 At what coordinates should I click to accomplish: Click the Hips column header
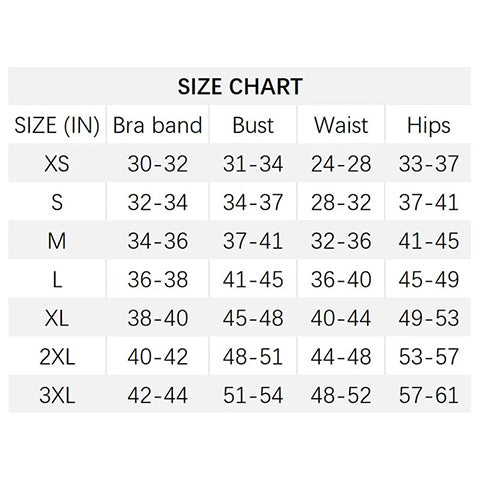point(429,126)
